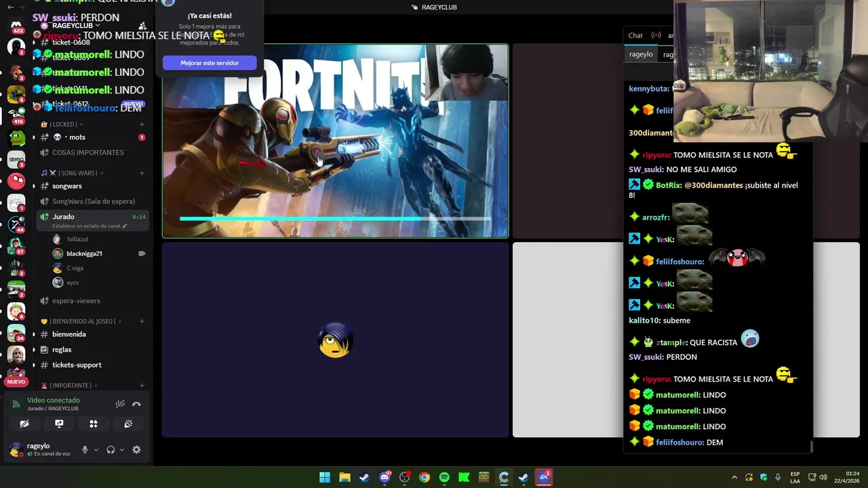
Task: Open the activities launcher icon
Action: 94,424
